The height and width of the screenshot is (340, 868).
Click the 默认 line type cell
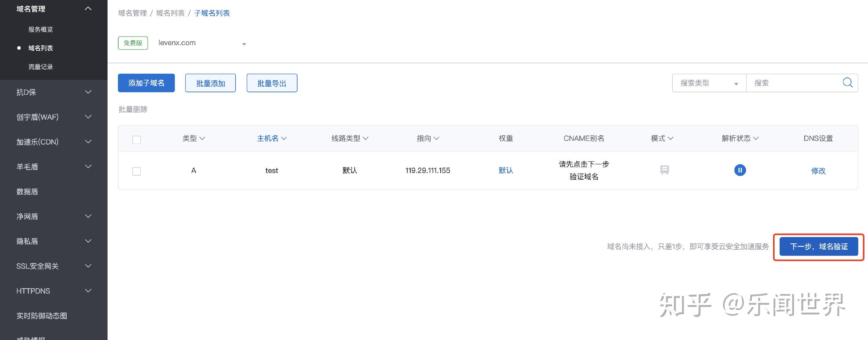coord(350,170)
